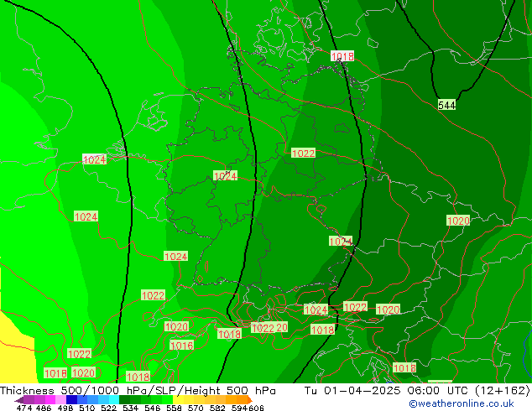Click the purple arrow start of legend
Screen dimensions: 532x411
19,400
